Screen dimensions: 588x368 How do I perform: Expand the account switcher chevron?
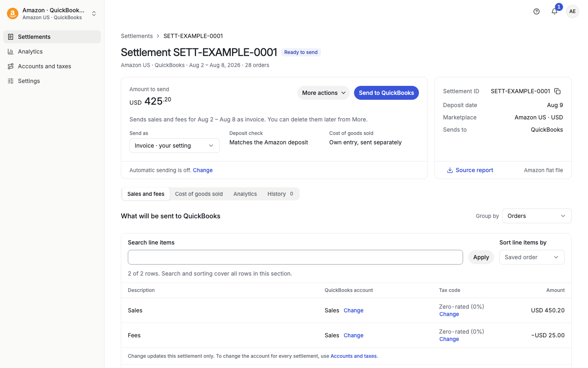click(x=94, y=13)
